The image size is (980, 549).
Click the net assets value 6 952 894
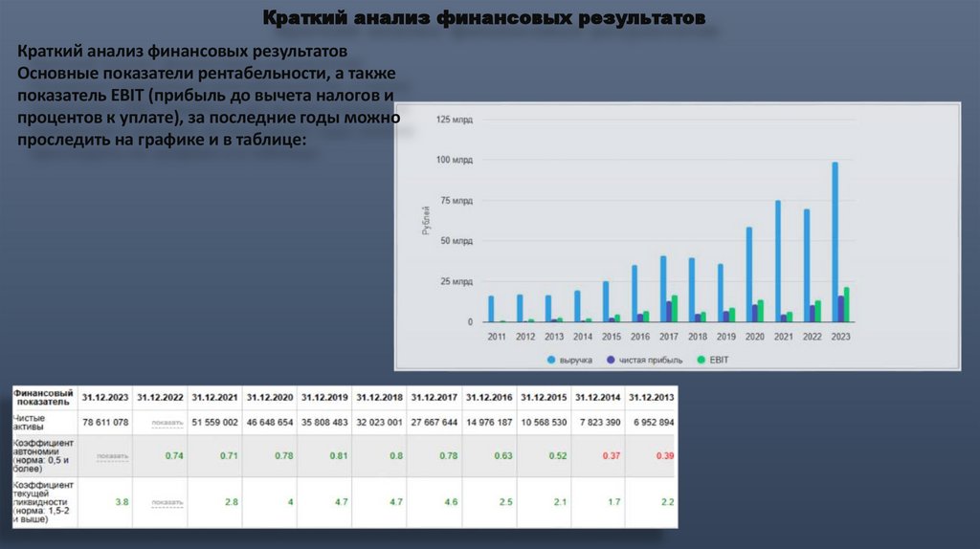coord(654,423)
